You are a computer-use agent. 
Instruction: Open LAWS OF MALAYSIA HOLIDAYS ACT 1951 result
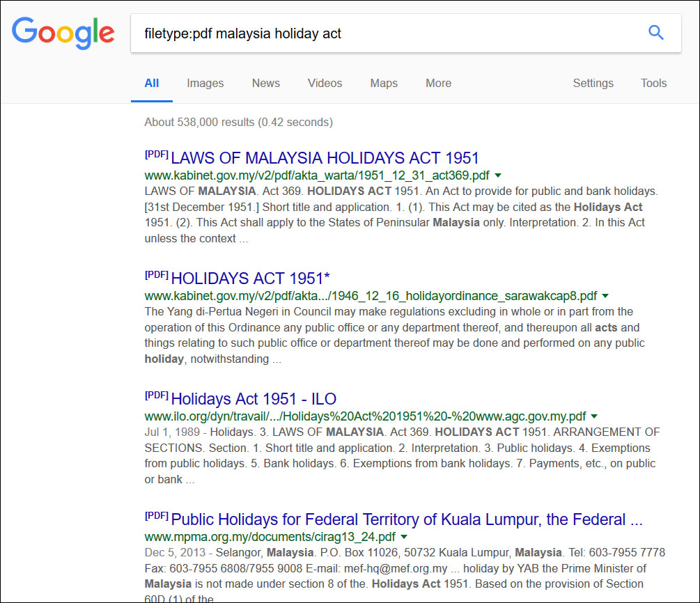tap(325, 158)
